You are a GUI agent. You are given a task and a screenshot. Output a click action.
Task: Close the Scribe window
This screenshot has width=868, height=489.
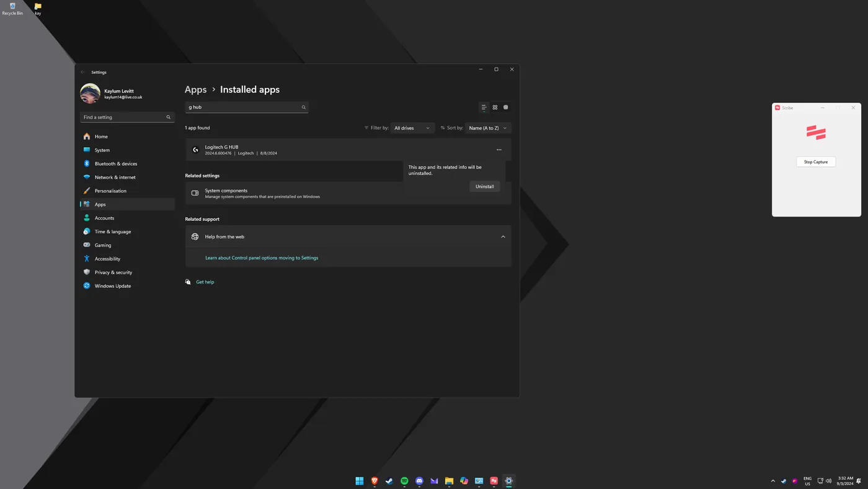click(x=853, y=108)
